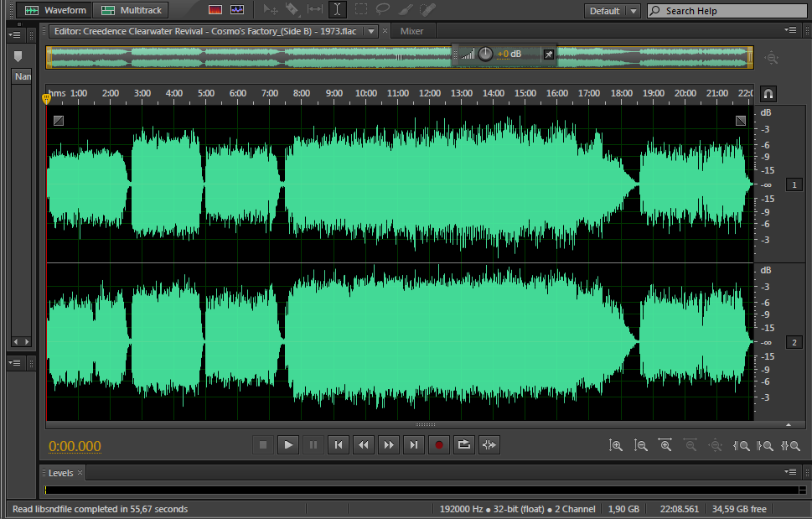Toggle timeline snapping magnet icon
812x519 pixels.
768,94
